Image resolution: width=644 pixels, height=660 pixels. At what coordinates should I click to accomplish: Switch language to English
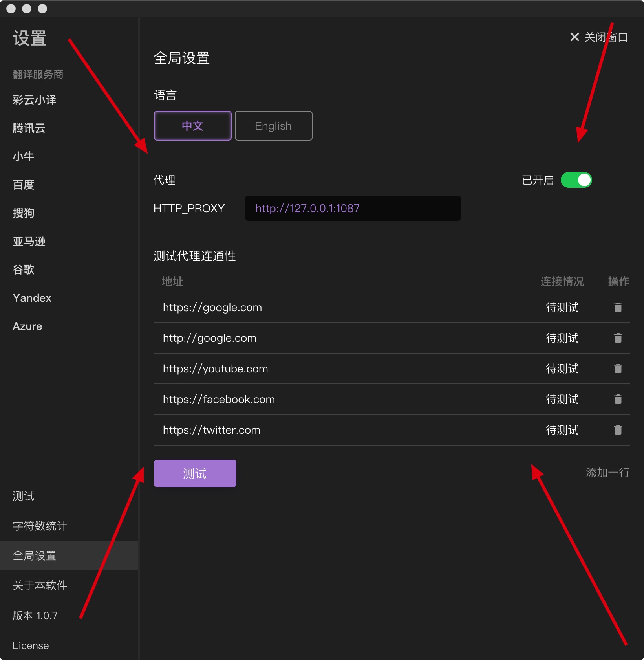click(x=273, y=126)
